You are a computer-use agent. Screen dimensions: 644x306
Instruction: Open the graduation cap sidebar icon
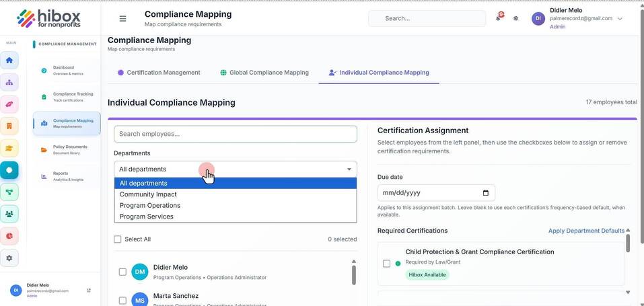pos(9,148)
